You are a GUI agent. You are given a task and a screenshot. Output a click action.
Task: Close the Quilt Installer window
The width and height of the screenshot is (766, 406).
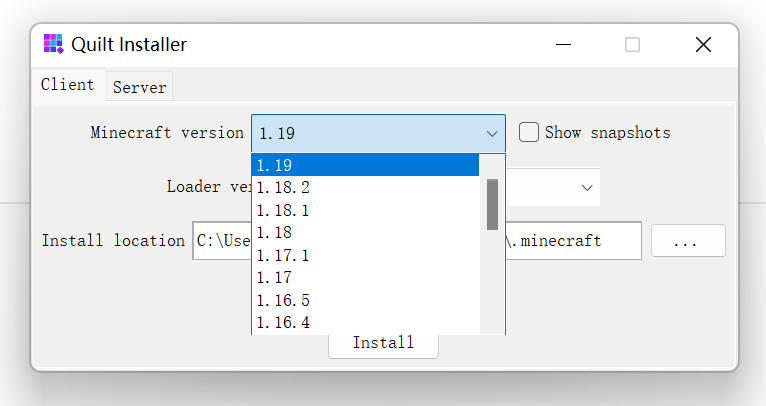(703, 44)
